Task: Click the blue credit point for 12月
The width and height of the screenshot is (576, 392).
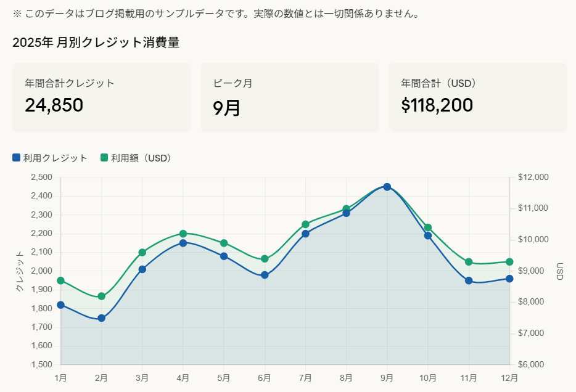Action: pyautogui.click(x=509, y=279)
